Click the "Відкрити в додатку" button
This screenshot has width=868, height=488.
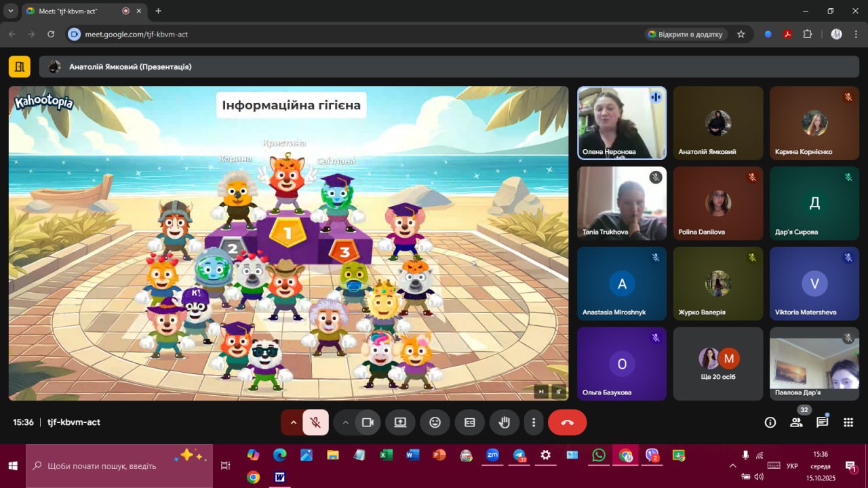686,34
